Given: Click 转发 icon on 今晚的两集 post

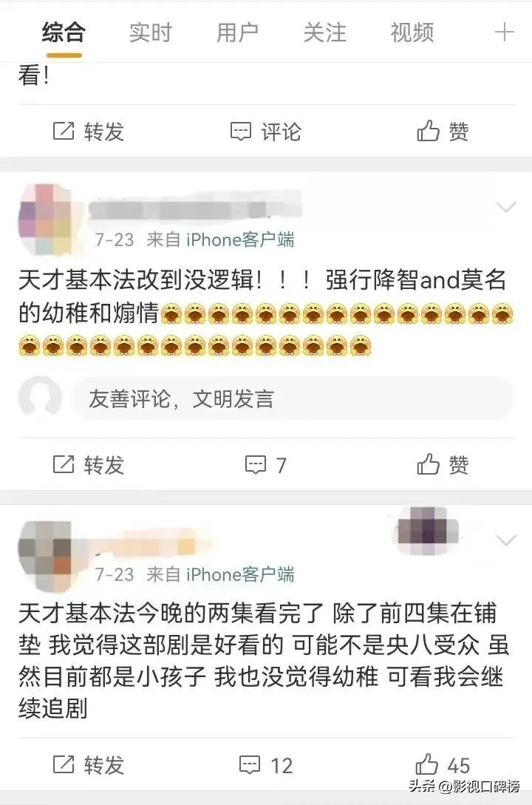Looking at the screenshot, I should pyautogui.click(x=64, y=765).
